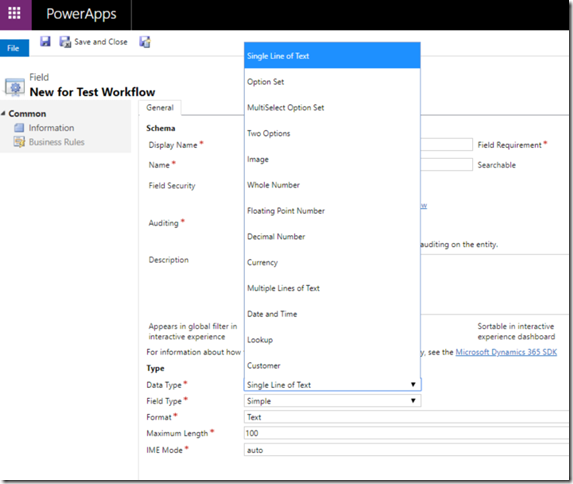This screenshot has width=573, height=484.
Task: Choose Single Line of Text option
Action: point(332,56)
